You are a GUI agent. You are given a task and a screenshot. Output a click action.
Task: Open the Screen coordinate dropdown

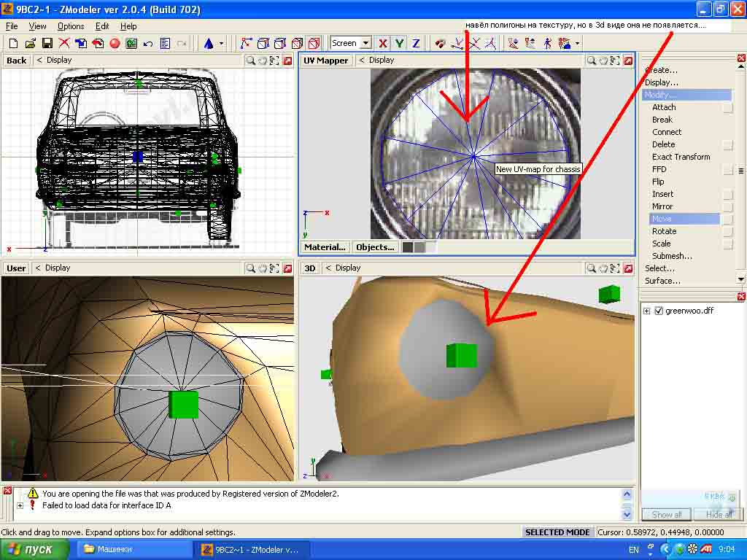click(x=365, y=44)
